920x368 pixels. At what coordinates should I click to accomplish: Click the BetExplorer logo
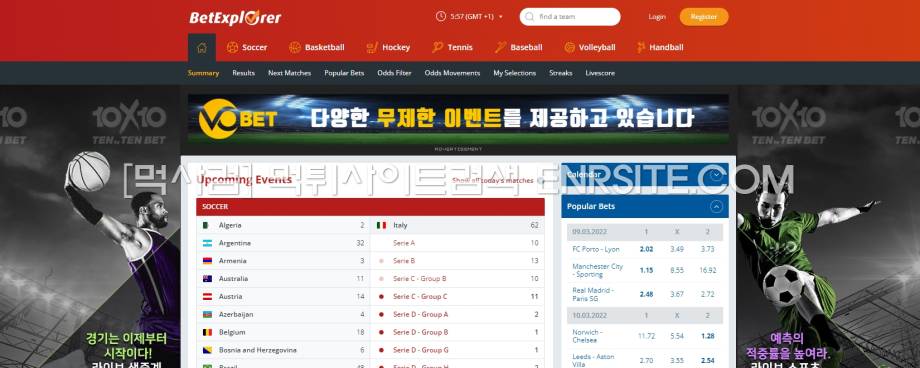click(x=235, y=18)
